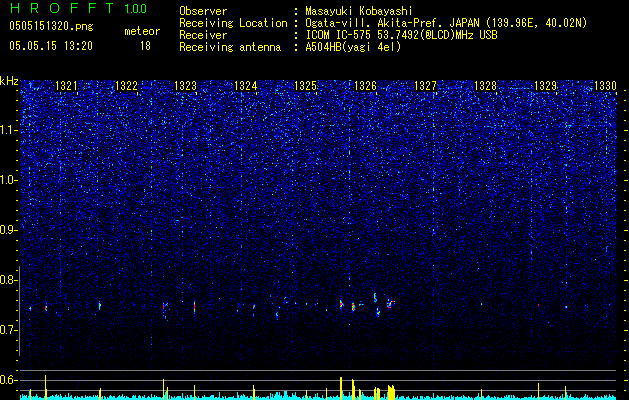
Task: Click the meteor echo cluster just after 1326
Action: [x=390, y=304]
